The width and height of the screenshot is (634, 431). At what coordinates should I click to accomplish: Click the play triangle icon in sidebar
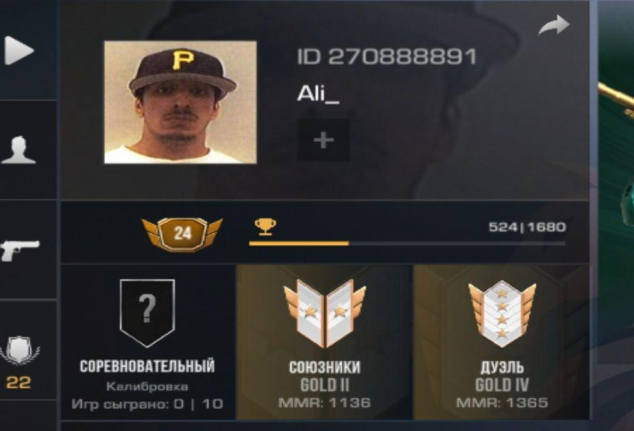click(19, 51)
